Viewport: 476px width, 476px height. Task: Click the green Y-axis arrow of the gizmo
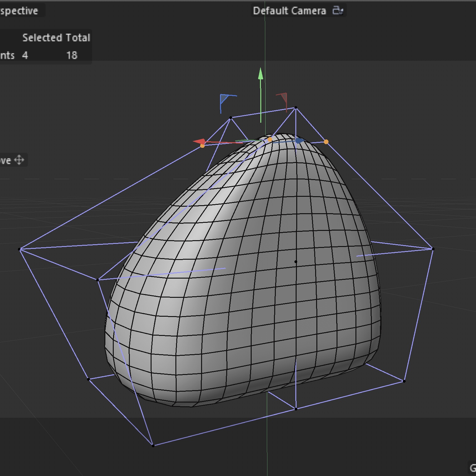tap(261, 74)
